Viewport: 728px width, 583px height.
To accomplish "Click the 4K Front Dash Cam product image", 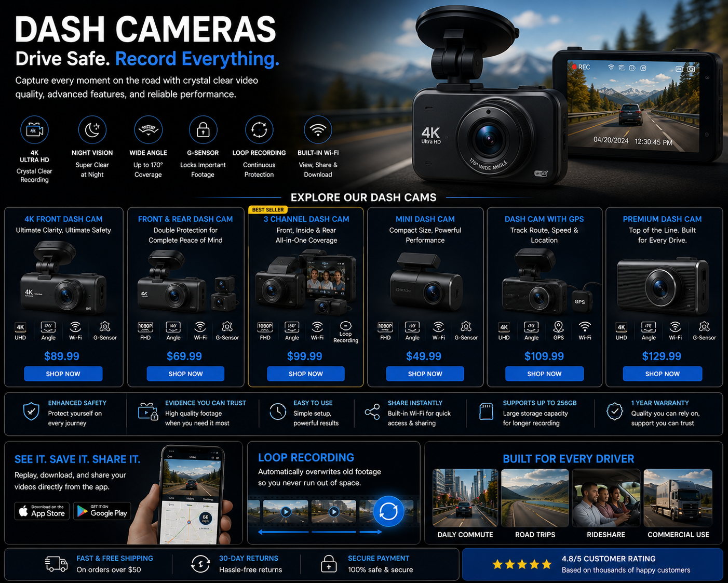I will [63, 280].
